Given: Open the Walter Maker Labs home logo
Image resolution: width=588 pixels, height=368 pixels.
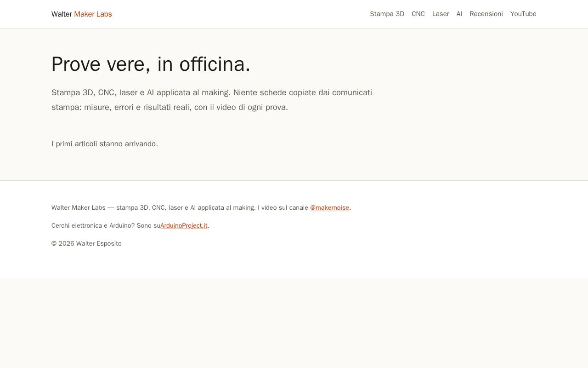Looking at the screenshot, I should 82,14.
